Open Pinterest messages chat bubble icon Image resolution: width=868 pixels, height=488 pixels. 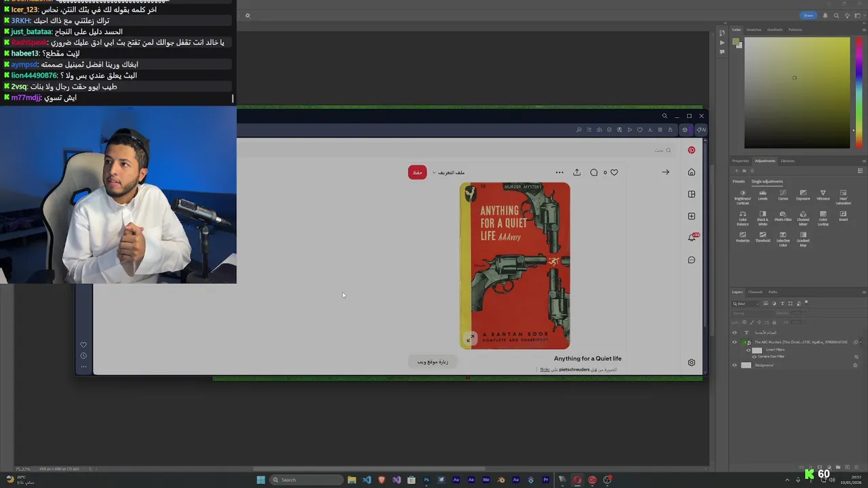click(x=692, y=260)
